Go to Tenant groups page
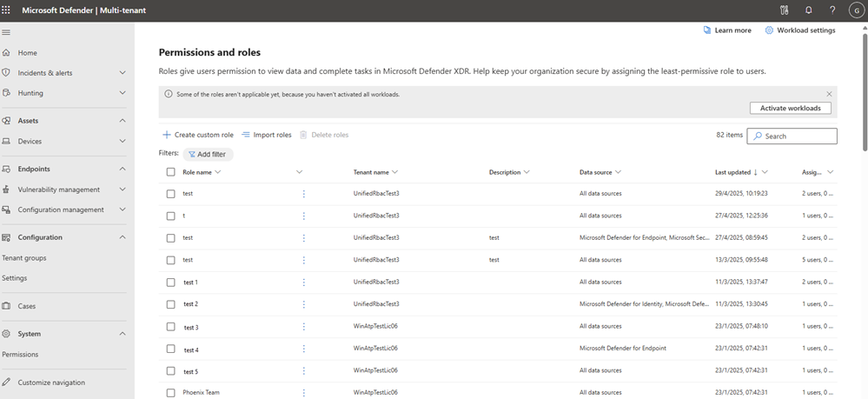The width and height of the screenshot is (868, 399). click(24, 257)
